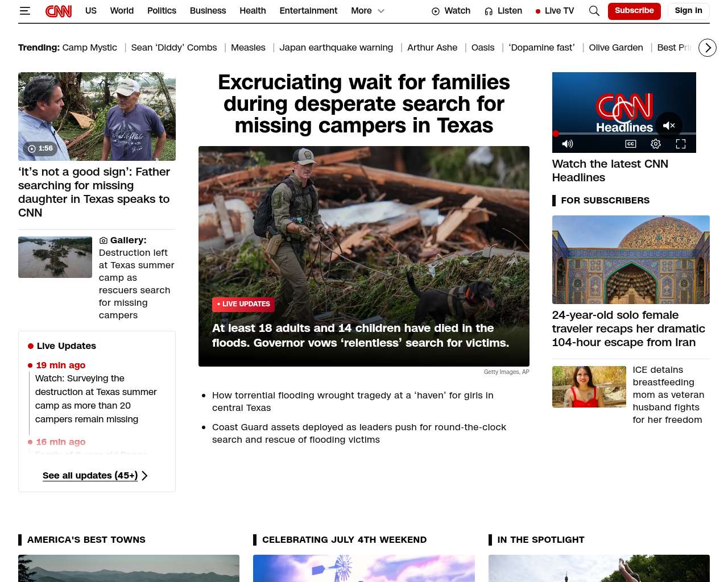Screen dimensions: 728x582
Task: Play the 1:56 father interview video
Action: [97, 117]
